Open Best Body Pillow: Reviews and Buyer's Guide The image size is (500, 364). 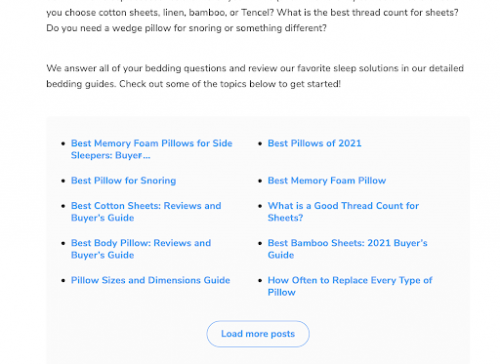click(141, 249)
